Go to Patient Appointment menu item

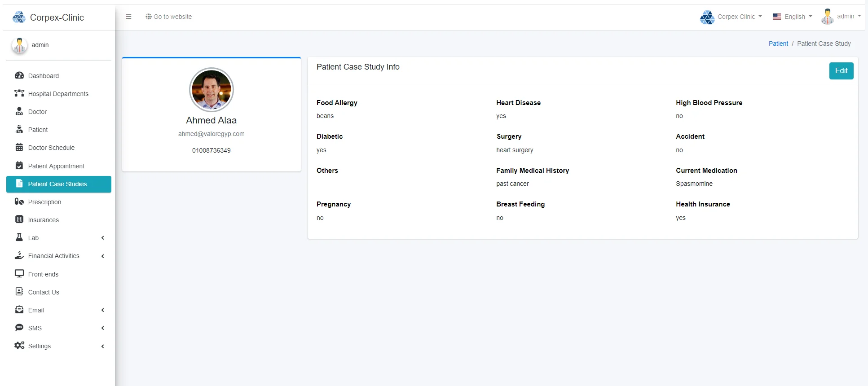pos(56,166)
